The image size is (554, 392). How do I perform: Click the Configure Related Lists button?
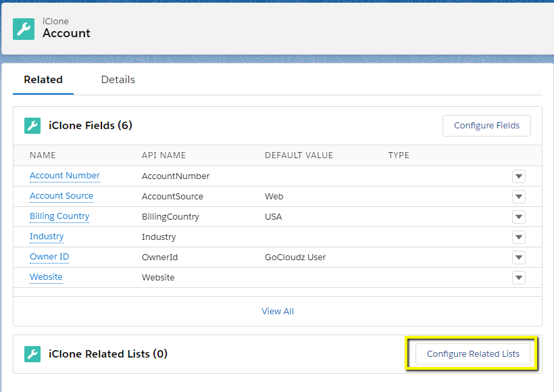pos(473,354)
